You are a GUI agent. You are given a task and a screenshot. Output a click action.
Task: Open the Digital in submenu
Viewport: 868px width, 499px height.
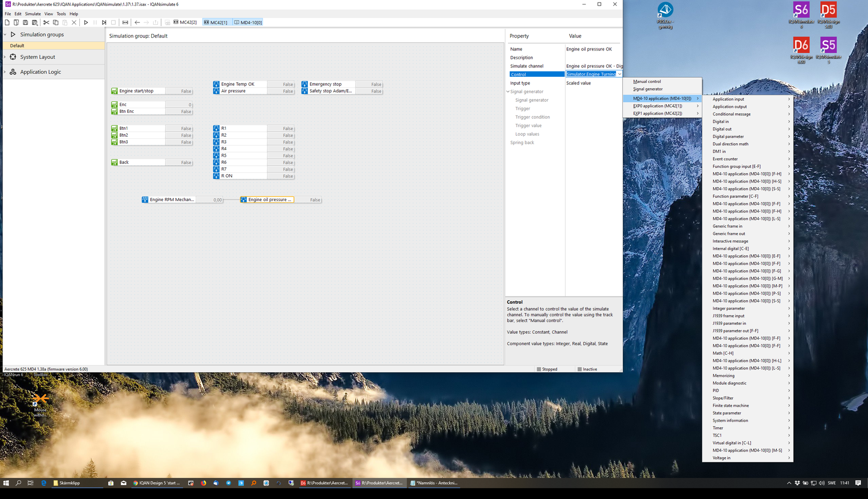748,122
